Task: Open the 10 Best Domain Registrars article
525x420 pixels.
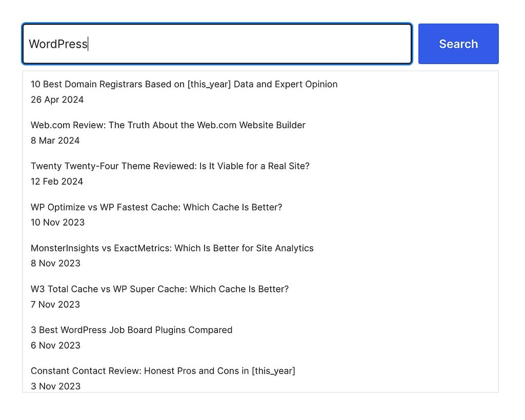Action: coord(184,84)
